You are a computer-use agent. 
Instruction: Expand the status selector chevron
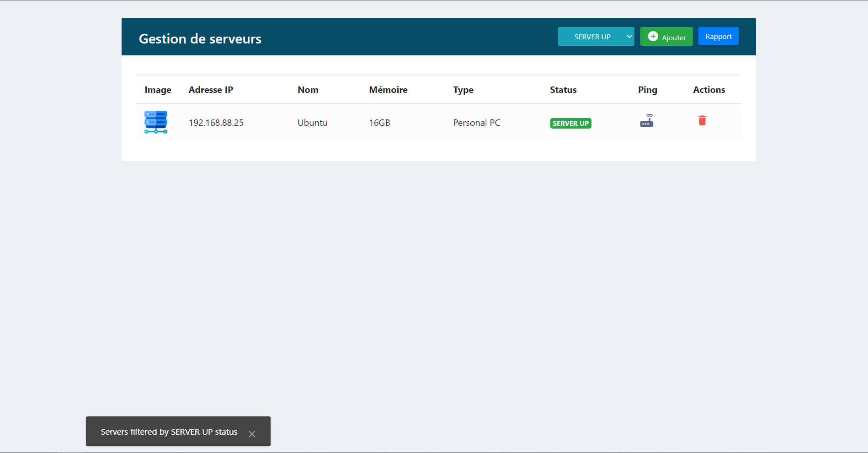pyautogui.click(x=629, y=36)
